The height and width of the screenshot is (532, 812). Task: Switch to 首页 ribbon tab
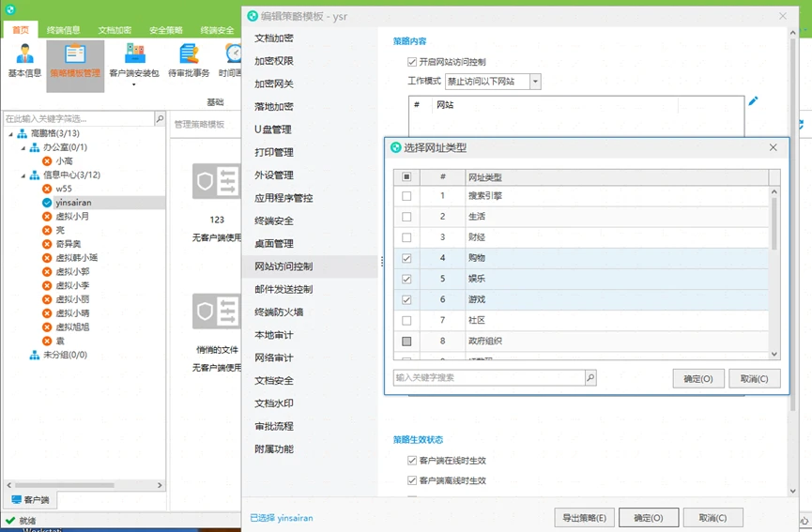(21, 30)
